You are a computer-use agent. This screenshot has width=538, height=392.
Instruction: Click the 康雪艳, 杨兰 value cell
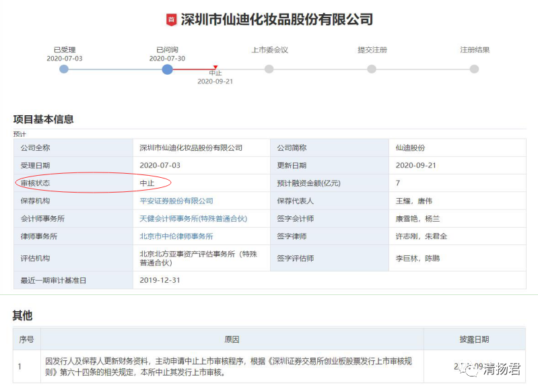(457, 219)
